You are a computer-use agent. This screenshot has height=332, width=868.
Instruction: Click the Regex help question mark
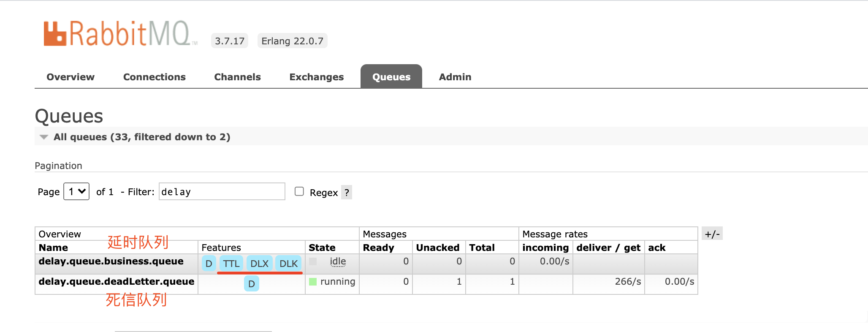(x=347, y=193)
